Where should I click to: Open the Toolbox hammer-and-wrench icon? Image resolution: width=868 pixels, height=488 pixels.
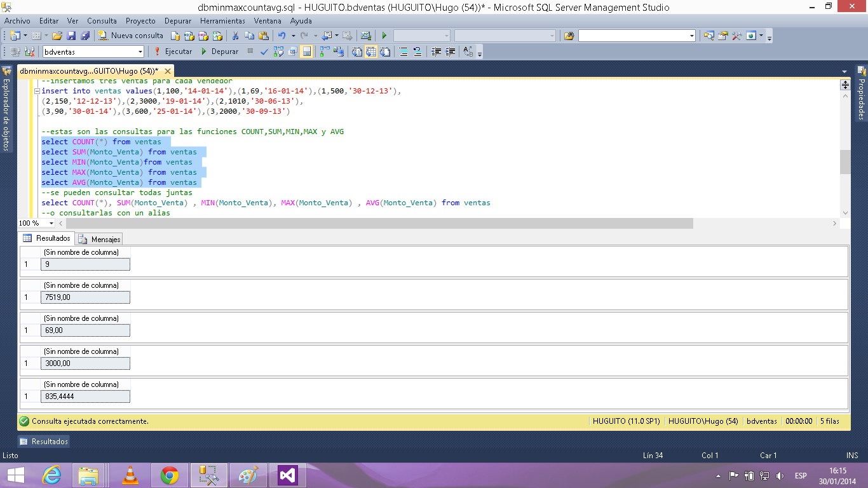pos(736,36)
